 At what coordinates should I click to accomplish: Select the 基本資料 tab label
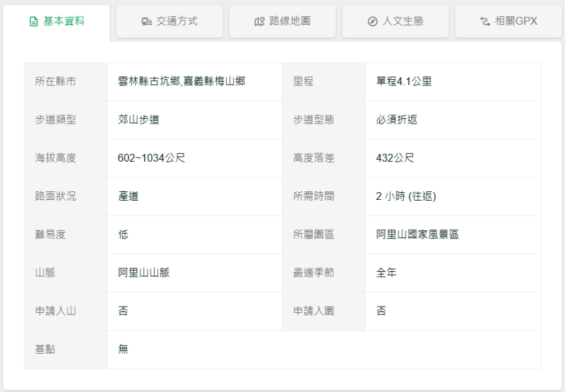(x=64, y=21)
